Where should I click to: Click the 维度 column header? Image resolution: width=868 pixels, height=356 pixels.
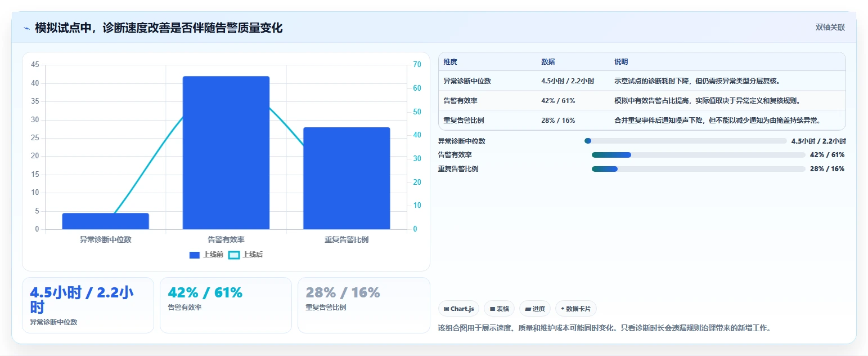point(450,62)
